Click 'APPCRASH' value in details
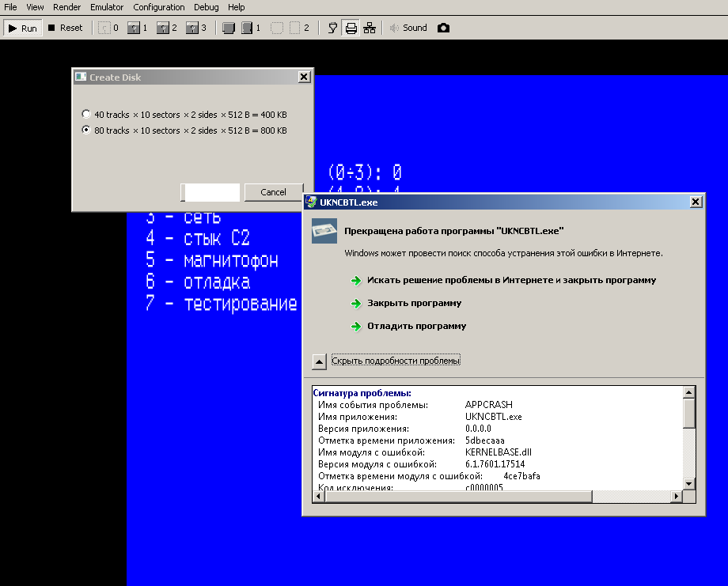This screenshot has height=586, width=728. (488, 405)
